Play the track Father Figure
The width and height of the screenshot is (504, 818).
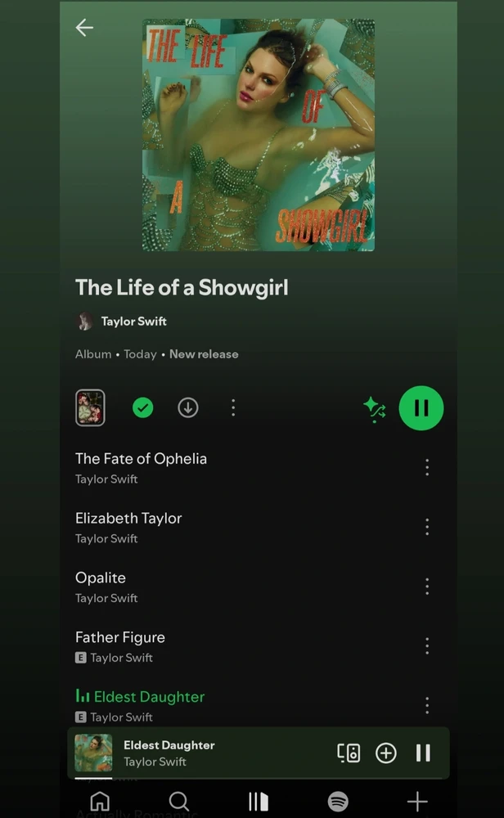tap(120, 637)
